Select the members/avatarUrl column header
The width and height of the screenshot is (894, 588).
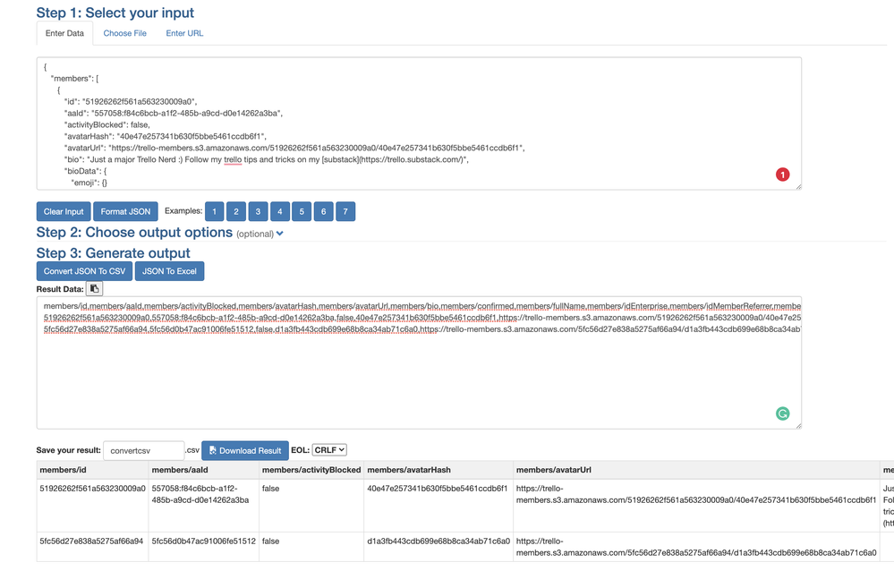[x=697, y=470]
